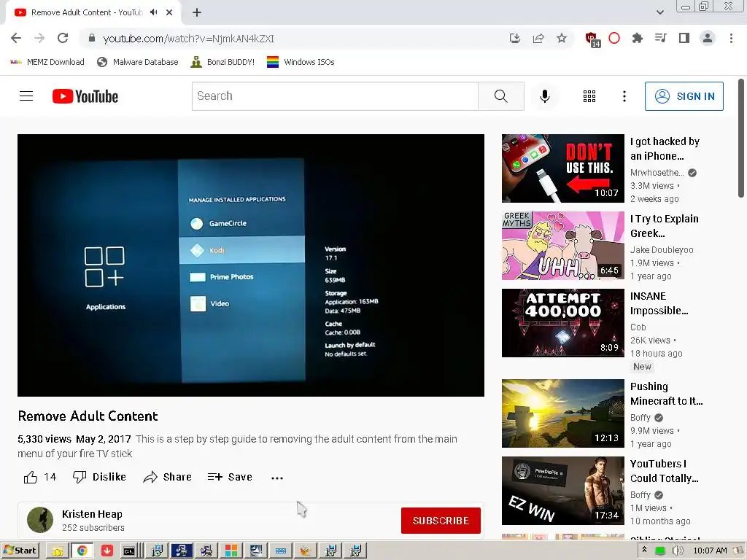
Task: Open Kristen Heap channel avatar
Action: [x=40, y=520]
